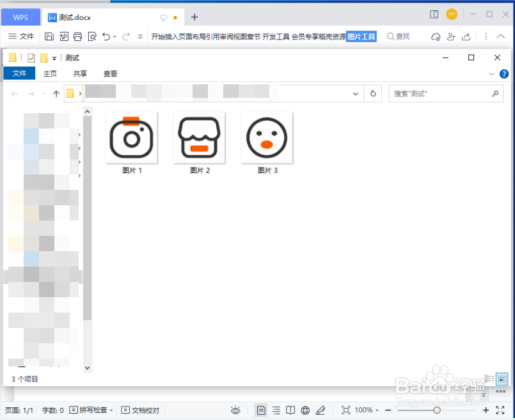Switch to outline view icon

[x=276, y=410]
